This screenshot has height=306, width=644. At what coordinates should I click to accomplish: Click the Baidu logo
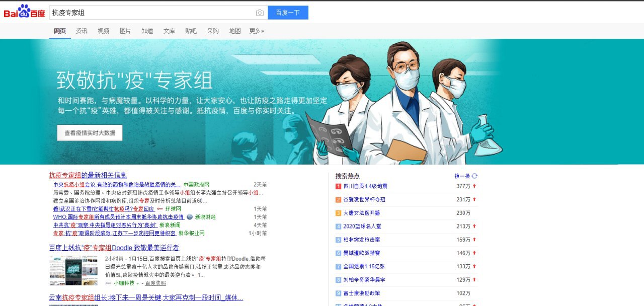click(24, 12)
